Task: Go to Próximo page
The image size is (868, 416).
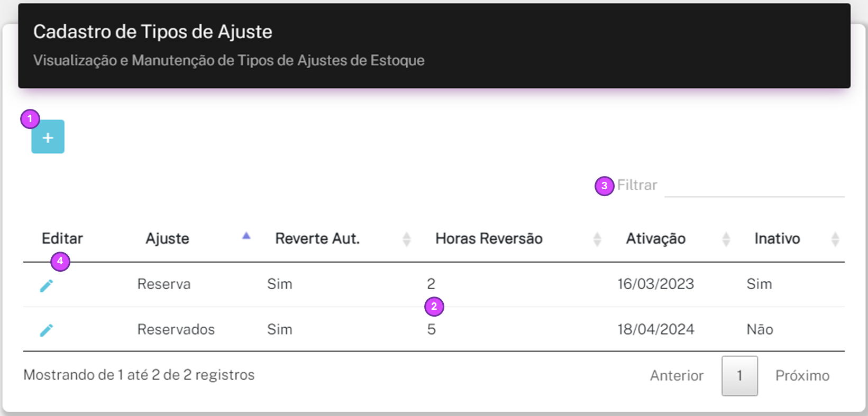Action: coord(802,376)
